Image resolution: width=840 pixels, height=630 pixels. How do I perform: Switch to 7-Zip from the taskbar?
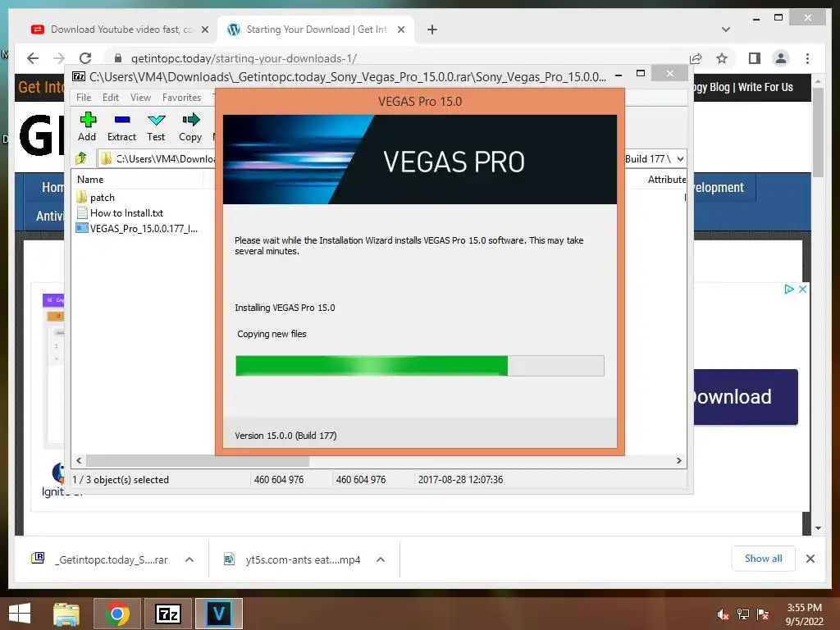(x=168, y=614)
